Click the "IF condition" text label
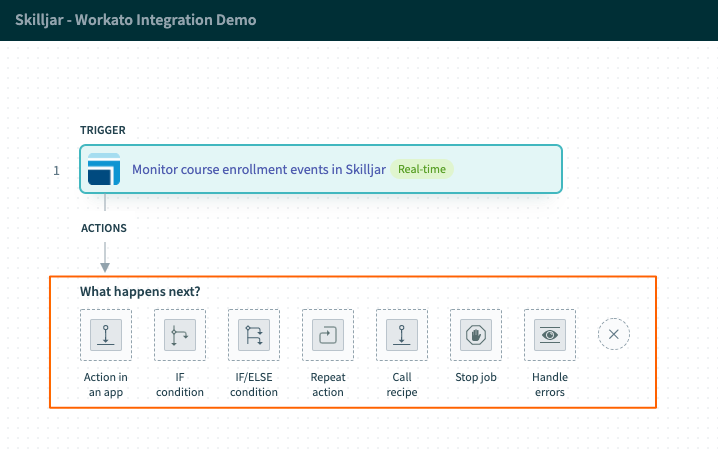Image resolution: width=718 pixels, height=451 pixels. tap(180, 384)
